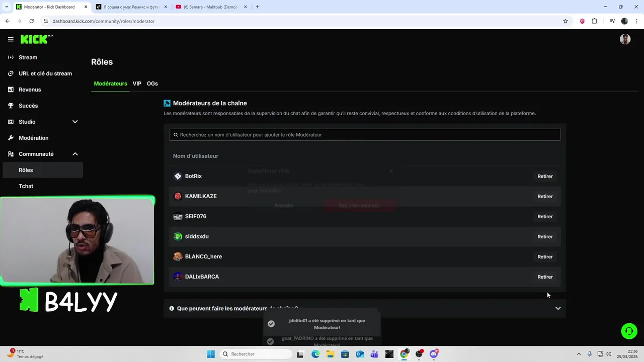Viewport: 644px width, 362px height.
Task: Open the Extensions puzzle icon
Action: pos(595,21)
